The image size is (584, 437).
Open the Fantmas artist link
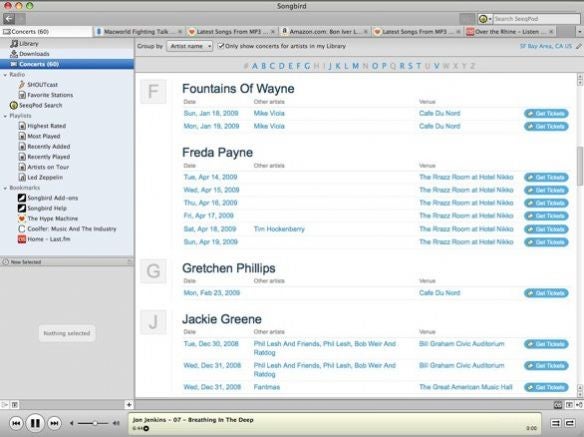click(x=267, y=387)
